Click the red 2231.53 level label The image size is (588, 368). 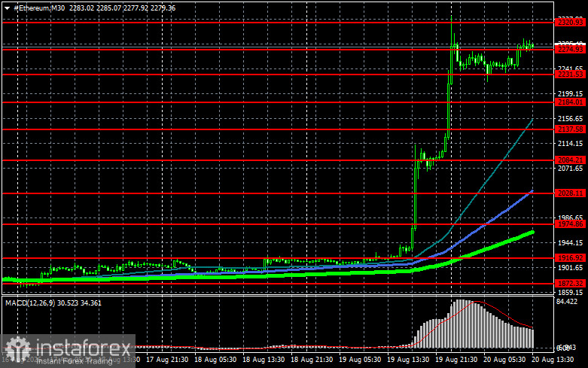point(571,75)
